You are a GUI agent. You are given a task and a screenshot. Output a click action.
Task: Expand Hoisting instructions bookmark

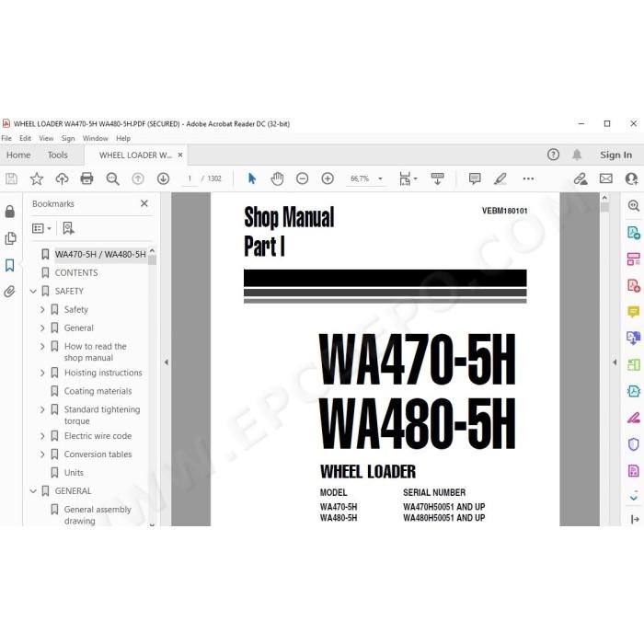click(42, 373)
